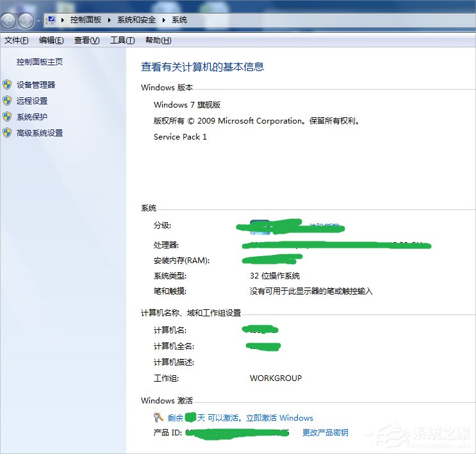Click the Forward navigation arrow button
Image resolution: width=476 pixels, height=454 pixels.
[26, 20]
